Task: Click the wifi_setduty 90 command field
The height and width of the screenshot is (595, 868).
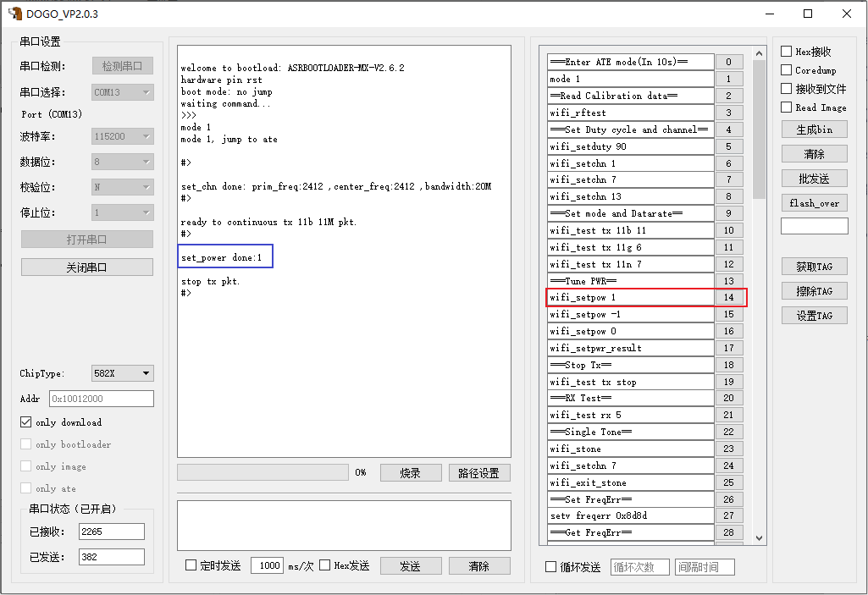Action: tap(631, 146)
